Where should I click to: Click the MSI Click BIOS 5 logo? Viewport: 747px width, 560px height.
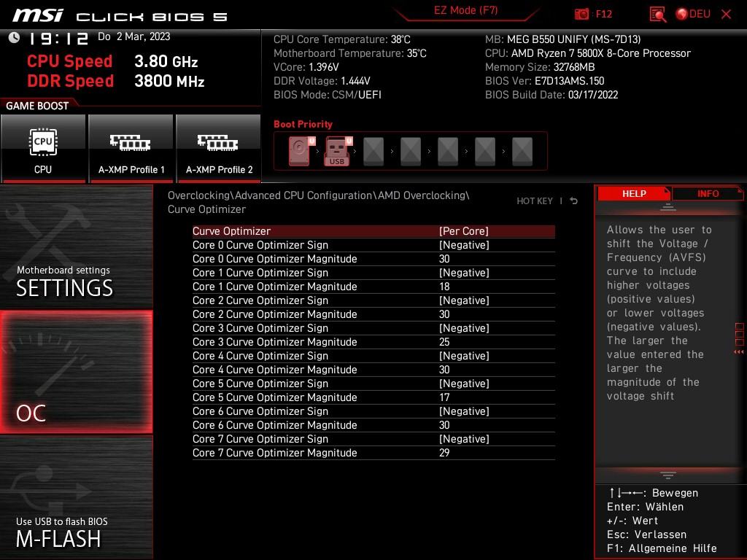pyautogui.click(x=120, y=16)
